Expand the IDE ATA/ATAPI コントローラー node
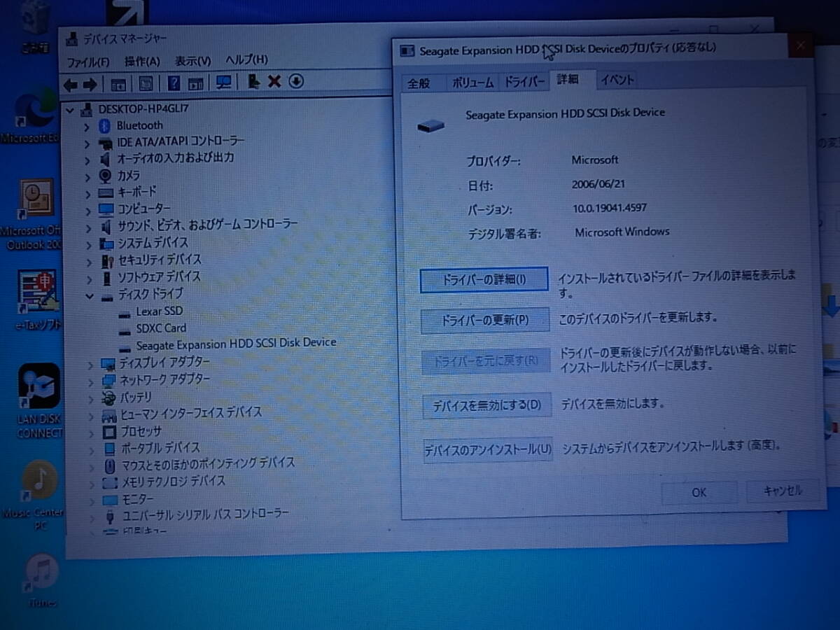The height and width of the screenshot is (630, 840). coord(87,143)
